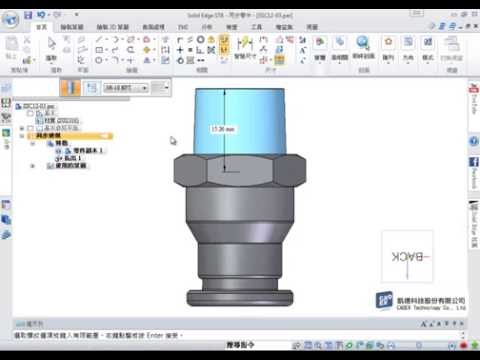Screen dimensions: 480x360
Task: Toggle the upper highlighted orange relationship icon
Action: coord(224,40)
